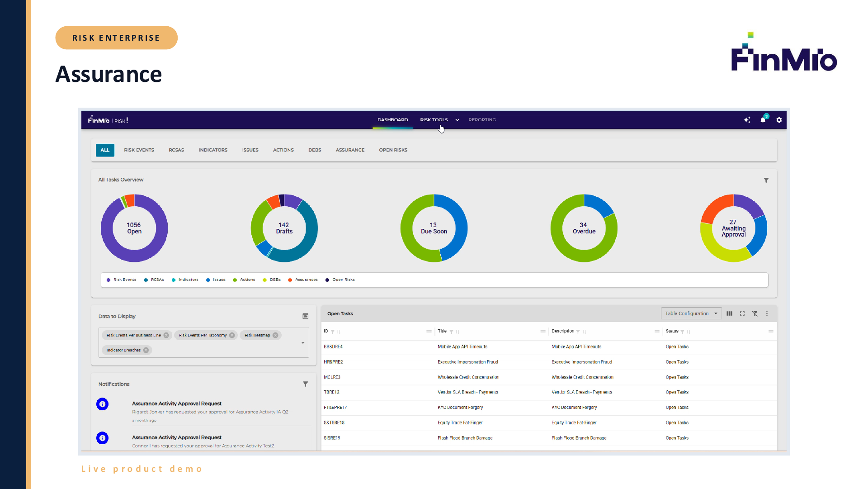Switch to the Open Risks tab
The height and width of the screenshot is (489, 868).
(393, 150)
